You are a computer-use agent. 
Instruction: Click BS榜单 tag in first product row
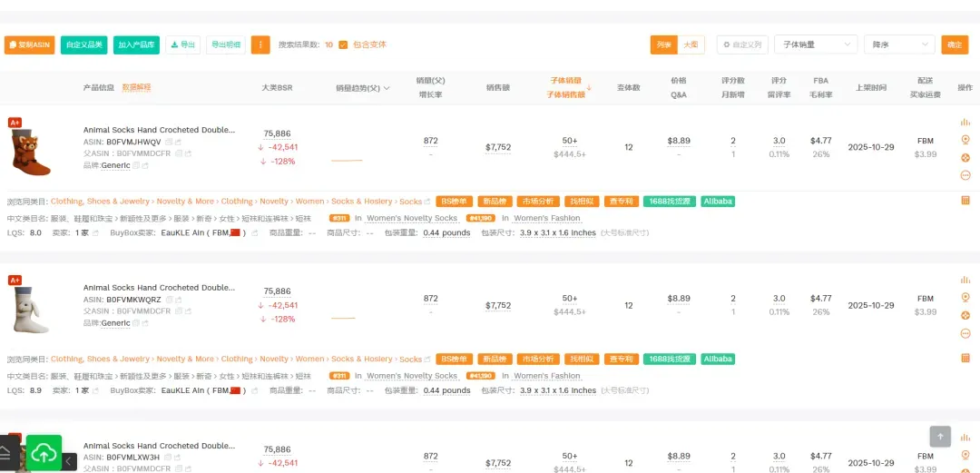click(454, 202)
